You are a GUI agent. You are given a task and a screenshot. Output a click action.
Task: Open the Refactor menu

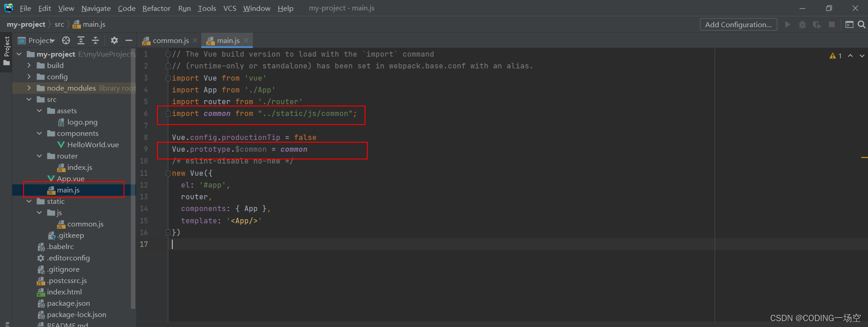157,8
